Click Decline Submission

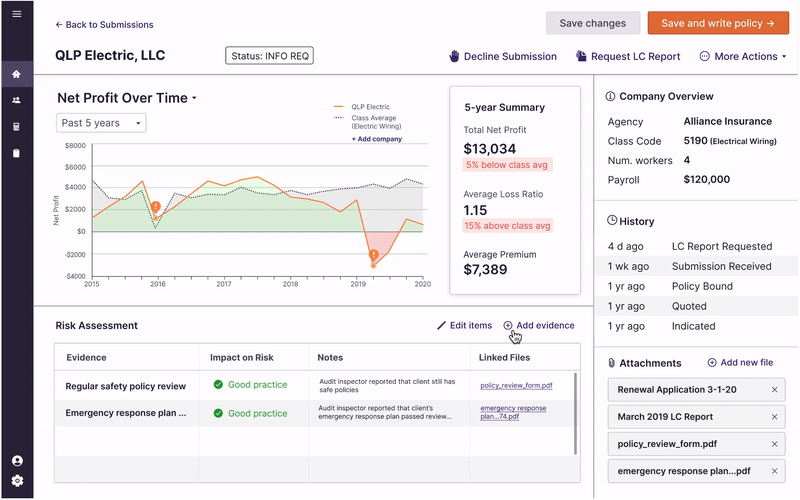coord(502,57)
